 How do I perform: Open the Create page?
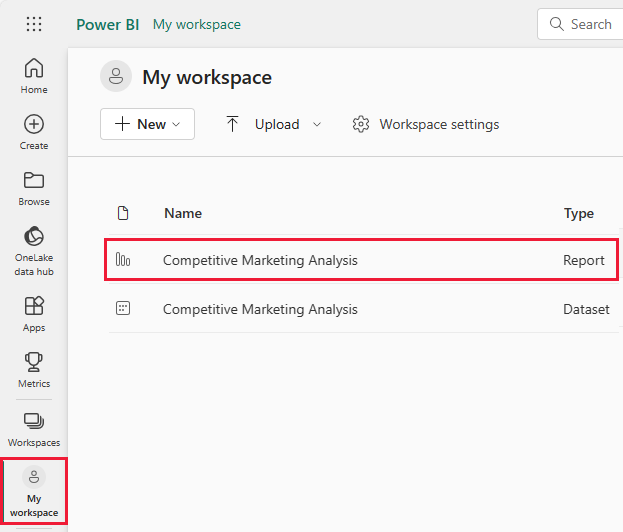tap(34, 132)
